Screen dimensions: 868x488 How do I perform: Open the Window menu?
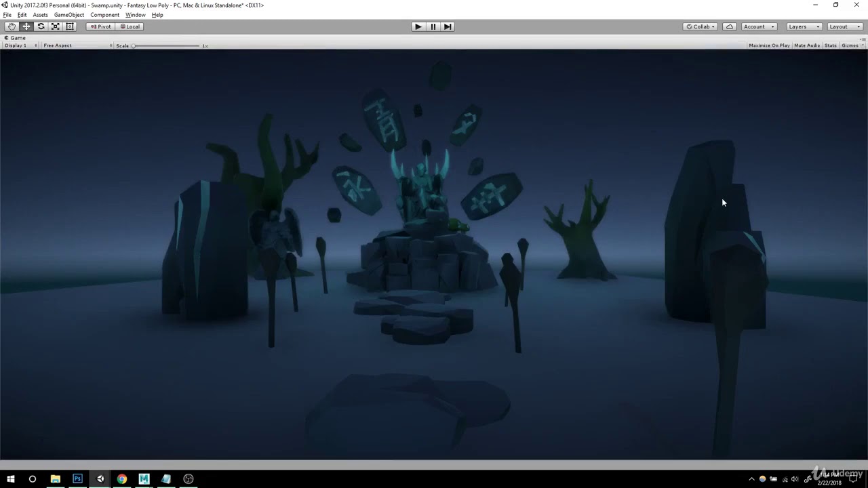click(x=135, y=15)
